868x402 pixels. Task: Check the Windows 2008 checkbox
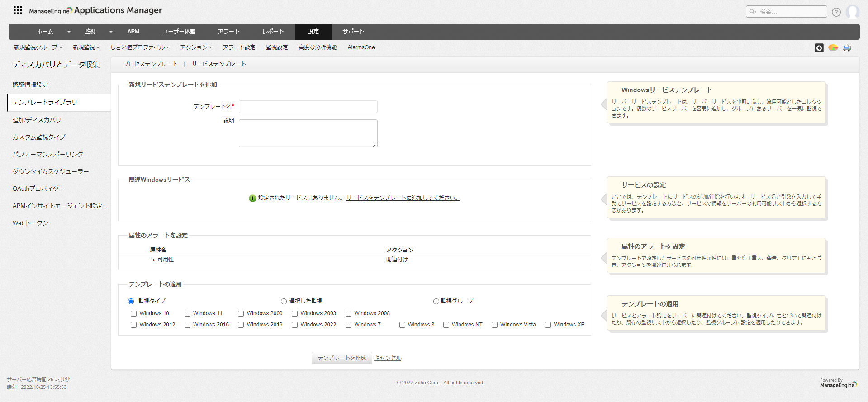tap(348, 313)
